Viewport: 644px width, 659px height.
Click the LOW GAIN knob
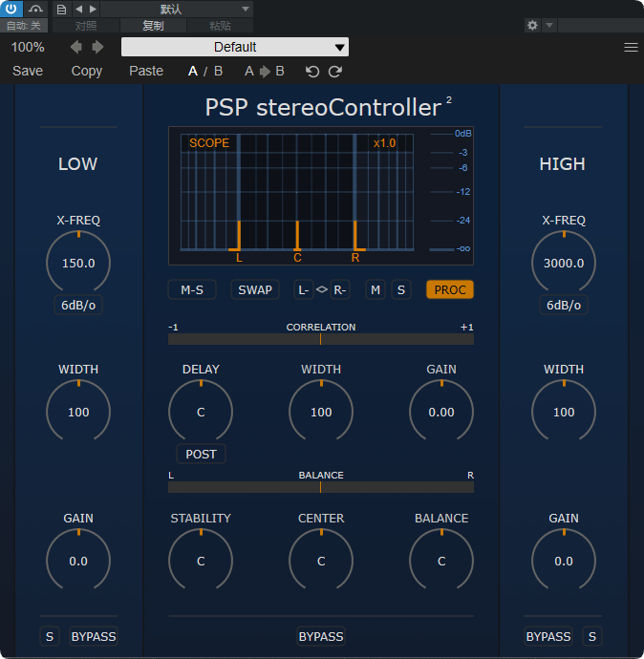point(78,561)
